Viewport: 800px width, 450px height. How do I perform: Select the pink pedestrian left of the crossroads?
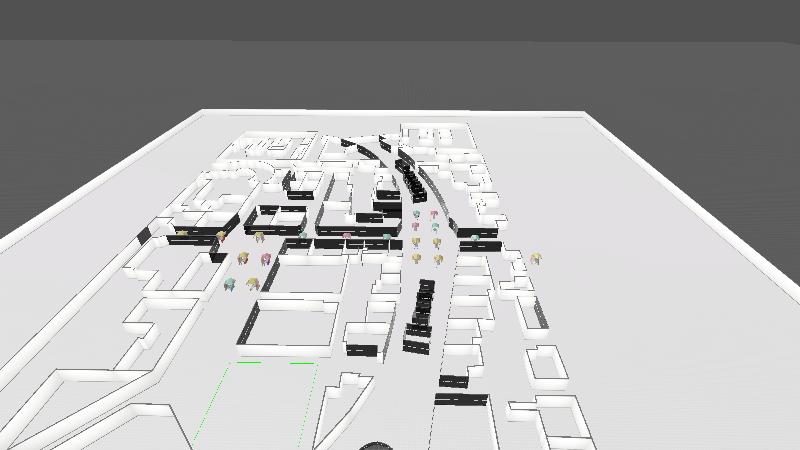266,260
